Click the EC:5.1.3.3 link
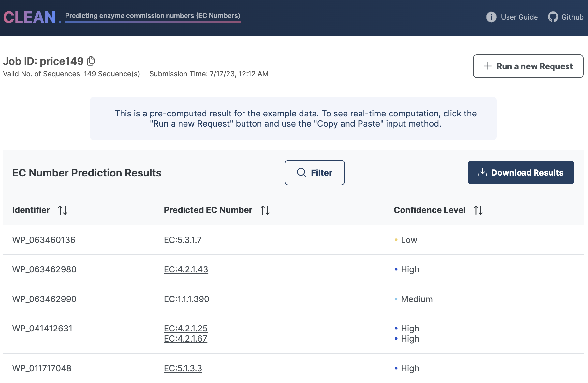The image size is (588, 383). pyautogui.click(x=183, y=368)
